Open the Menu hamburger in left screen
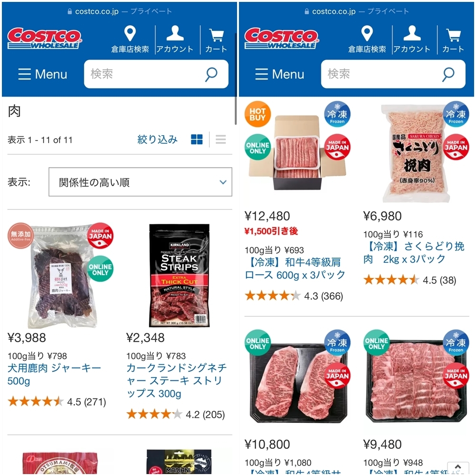The width and height of the screenshot is (476, 476). tap(42, 74)
